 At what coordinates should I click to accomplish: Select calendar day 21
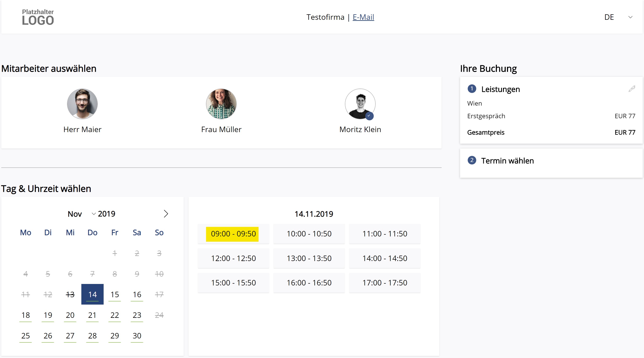pyautogui.click(x=92, y=315)
